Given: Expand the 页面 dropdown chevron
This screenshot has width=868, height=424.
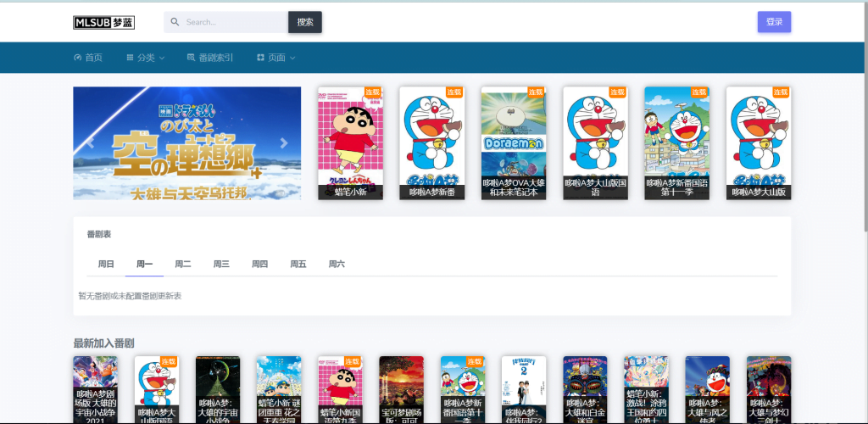Looking at the screenshot, I should coord(292,58).
